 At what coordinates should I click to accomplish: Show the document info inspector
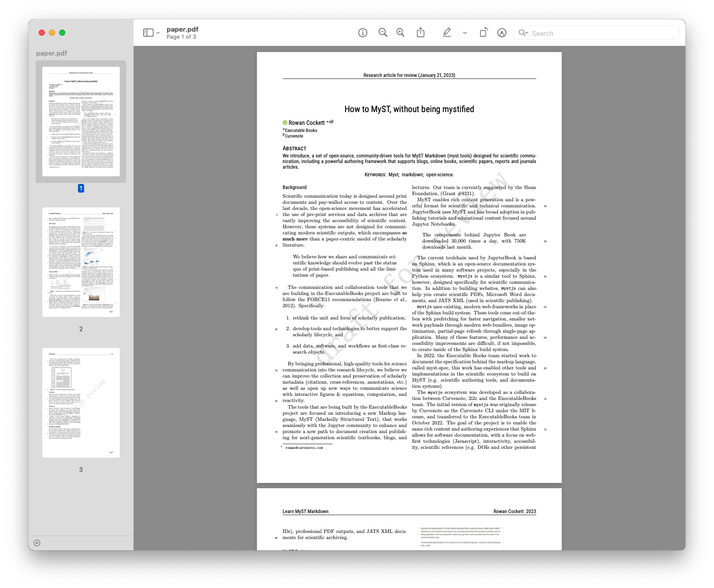pos(362,32)
